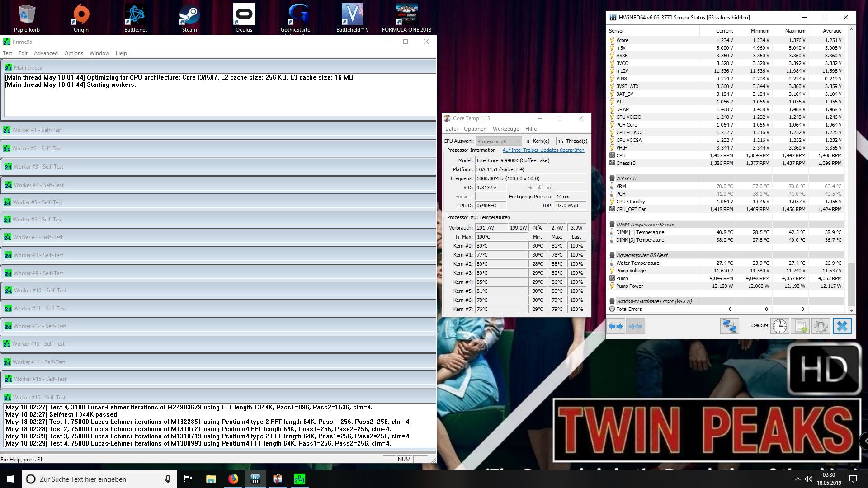Image resolution: width=868 pixels, height=488 pixels.
Task: Click HWiNFO collapse columns arrows icon
Action: pyautogui.click(x=635, y=326)
